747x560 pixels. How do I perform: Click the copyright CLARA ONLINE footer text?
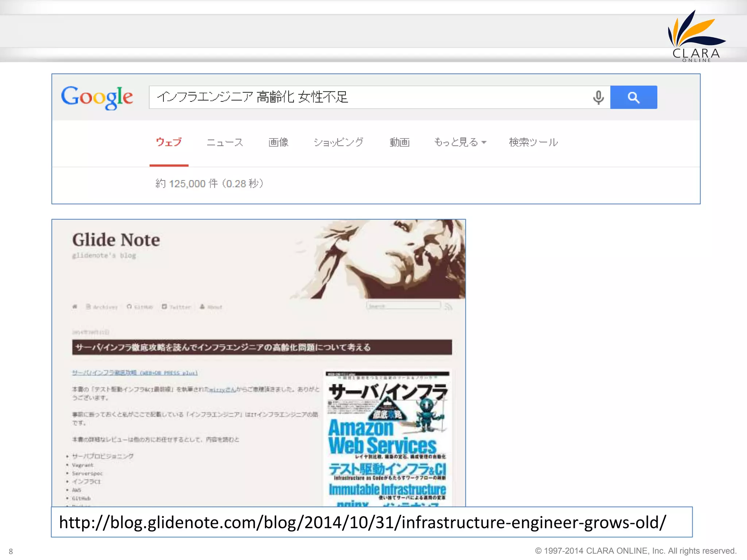pyautogui.click(x=636, y=551)
